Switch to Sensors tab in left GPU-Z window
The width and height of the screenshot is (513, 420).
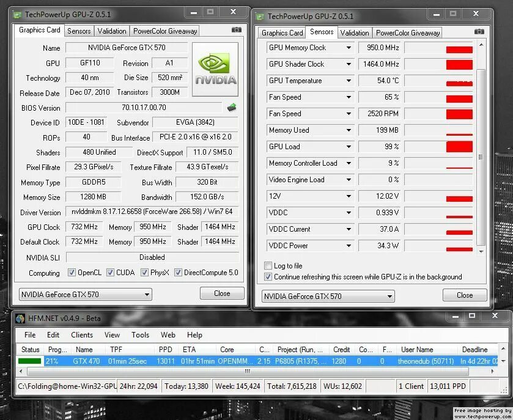[79, 31]
